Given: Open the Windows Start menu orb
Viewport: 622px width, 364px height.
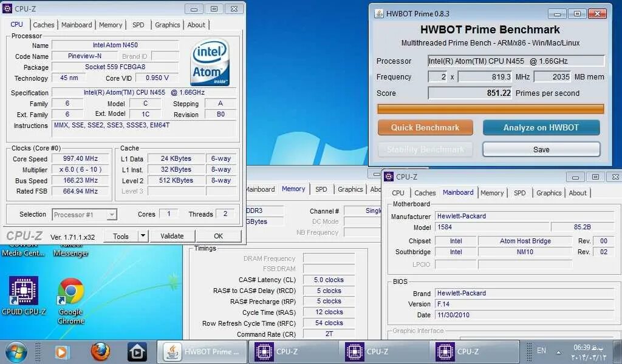Looking at the screenshot, I should point(16,352).
